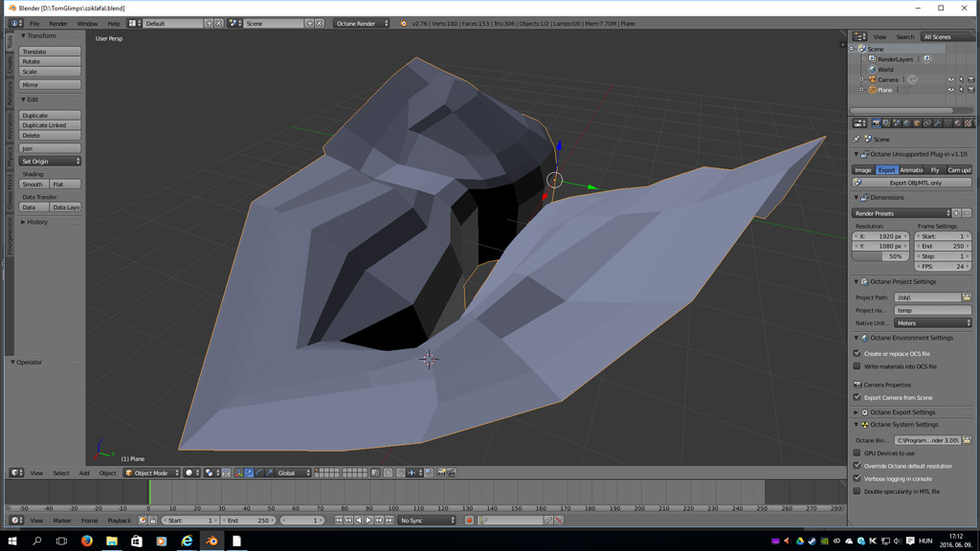Open the Render menu
980x551 pixels.
click(x=58, y=24)
